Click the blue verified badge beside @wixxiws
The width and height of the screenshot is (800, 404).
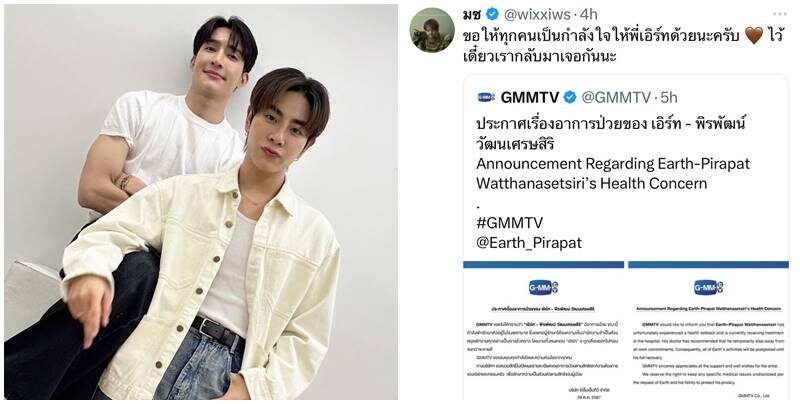493,14
